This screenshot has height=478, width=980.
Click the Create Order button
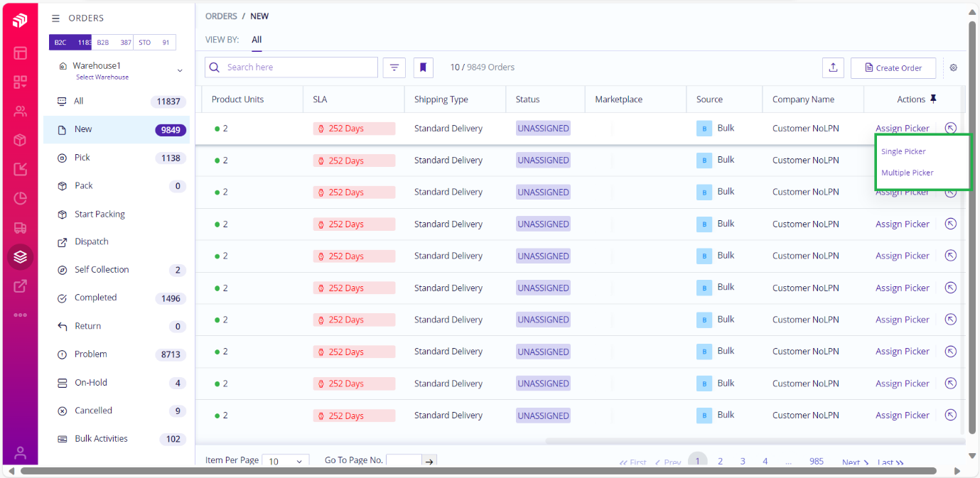coord(893,67)
